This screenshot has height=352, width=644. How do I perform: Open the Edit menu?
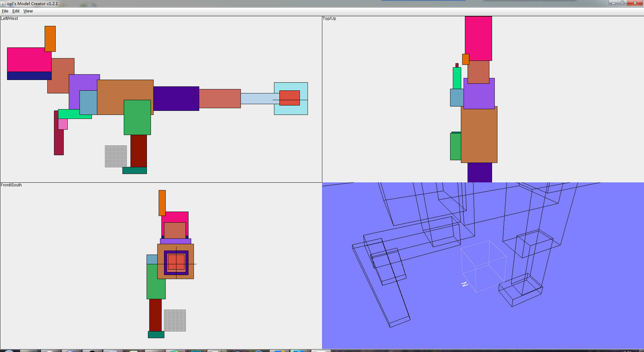16,11
